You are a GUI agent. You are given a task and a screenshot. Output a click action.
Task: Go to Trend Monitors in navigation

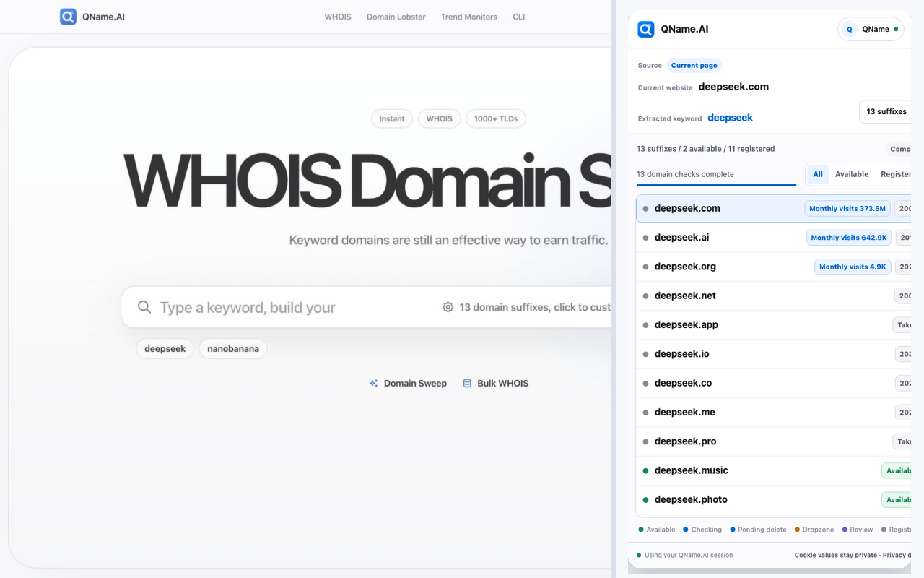469,17
